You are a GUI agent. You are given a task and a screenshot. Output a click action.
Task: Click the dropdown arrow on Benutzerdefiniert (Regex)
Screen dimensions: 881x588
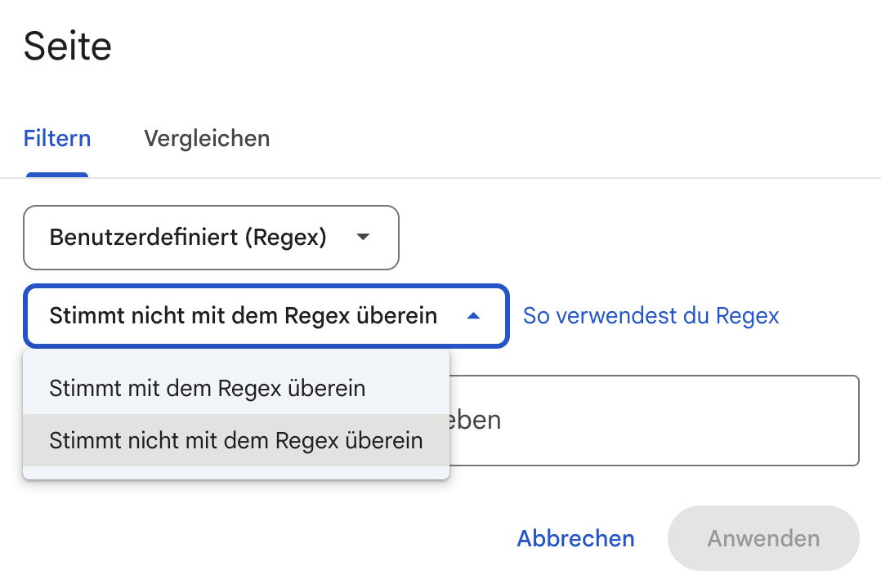click(x=362, y=238)
